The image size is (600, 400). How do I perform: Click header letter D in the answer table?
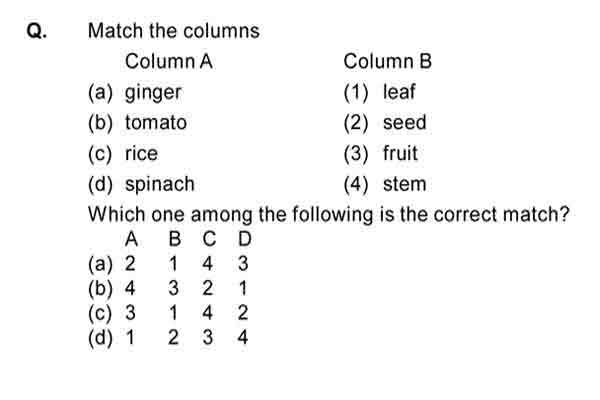click(x=245, y=240)
